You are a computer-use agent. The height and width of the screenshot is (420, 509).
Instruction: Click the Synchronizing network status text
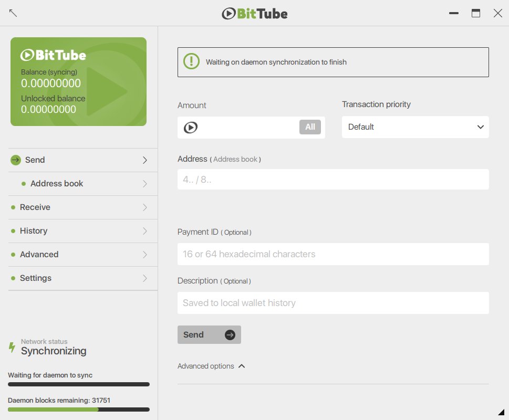tap(54, 351)
